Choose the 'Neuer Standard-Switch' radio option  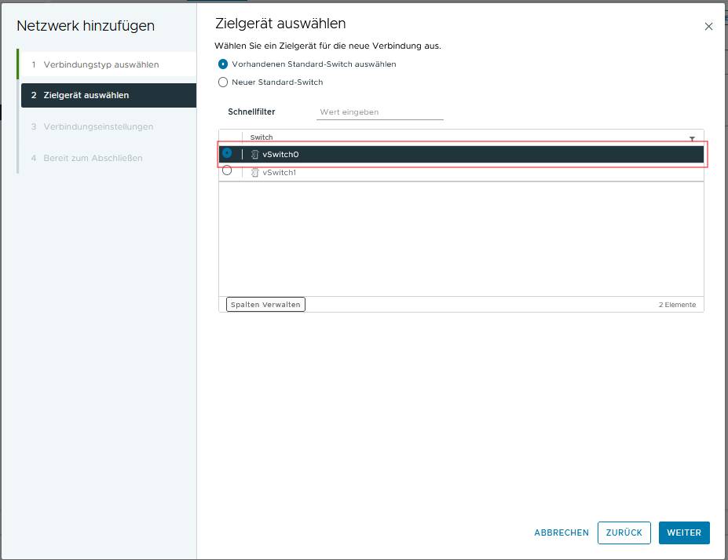coord(223,82)
